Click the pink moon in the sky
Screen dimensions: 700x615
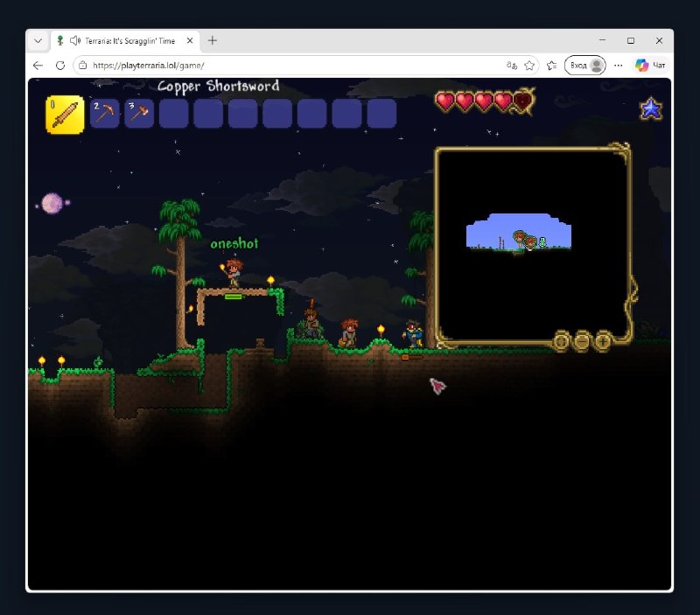pyautogui.click(x=52, y=204)
